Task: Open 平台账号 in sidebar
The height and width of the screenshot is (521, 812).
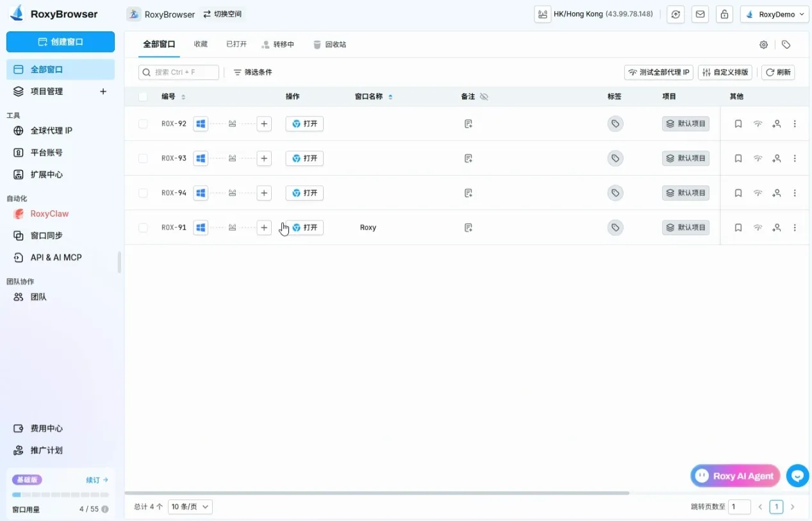Action: pyautogui.click(x=60, y=153)
